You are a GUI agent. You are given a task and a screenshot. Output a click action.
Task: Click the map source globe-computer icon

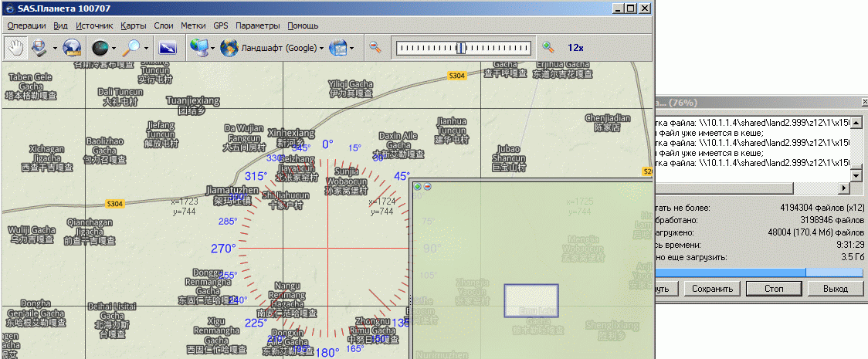(199, 48)
